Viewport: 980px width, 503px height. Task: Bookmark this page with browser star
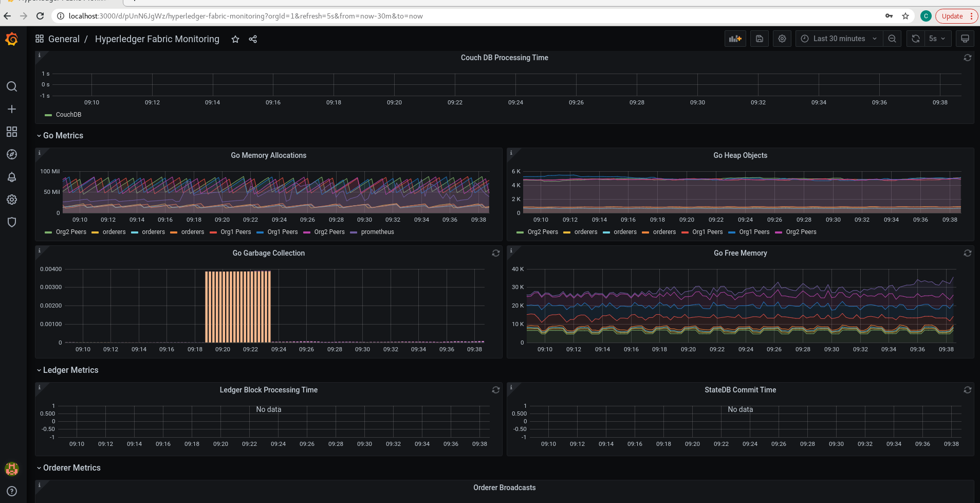point(905,16)
